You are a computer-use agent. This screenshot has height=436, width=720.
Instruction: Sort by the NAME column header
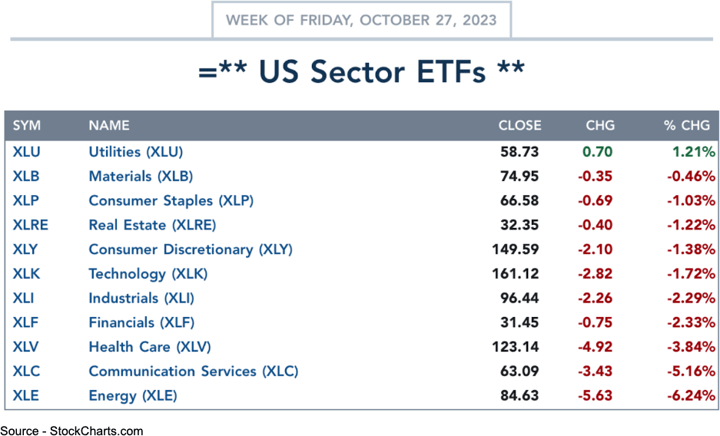[x=110, y=126]
